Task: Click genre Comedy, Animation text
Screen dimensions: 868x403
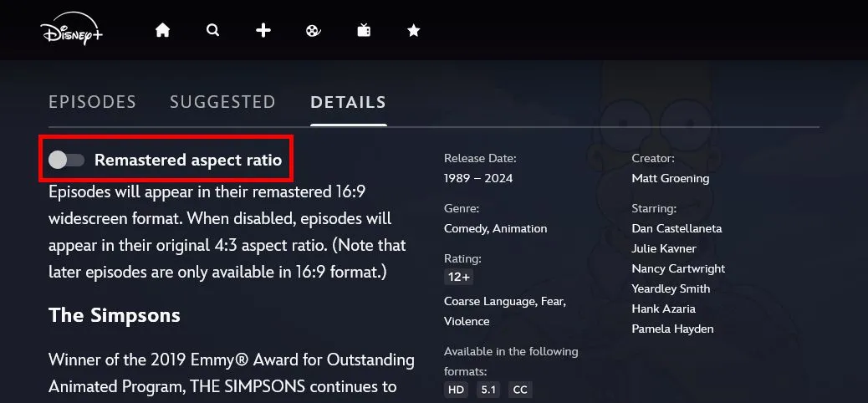Action: tap(495, 228)
